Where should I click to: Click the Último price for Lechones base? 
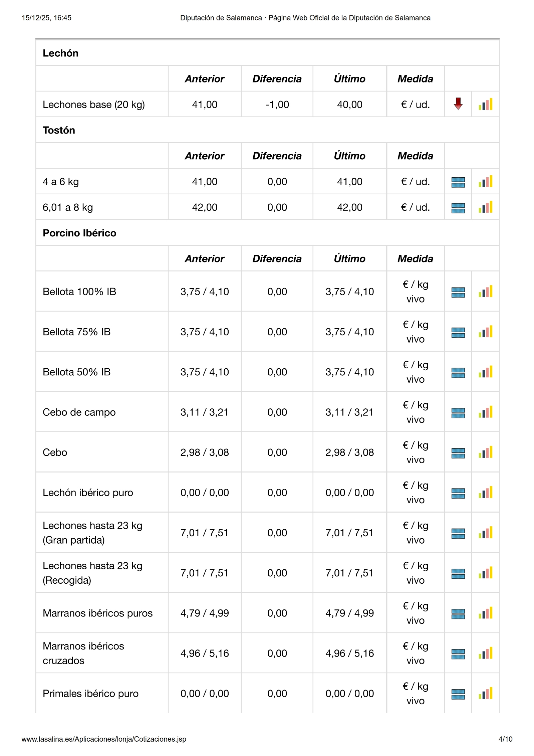(349, 105)
